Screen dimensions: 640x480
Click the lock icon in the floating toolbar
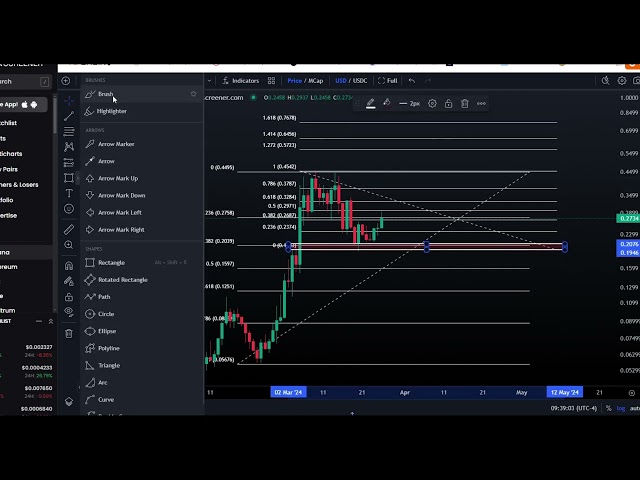(448, 103)
